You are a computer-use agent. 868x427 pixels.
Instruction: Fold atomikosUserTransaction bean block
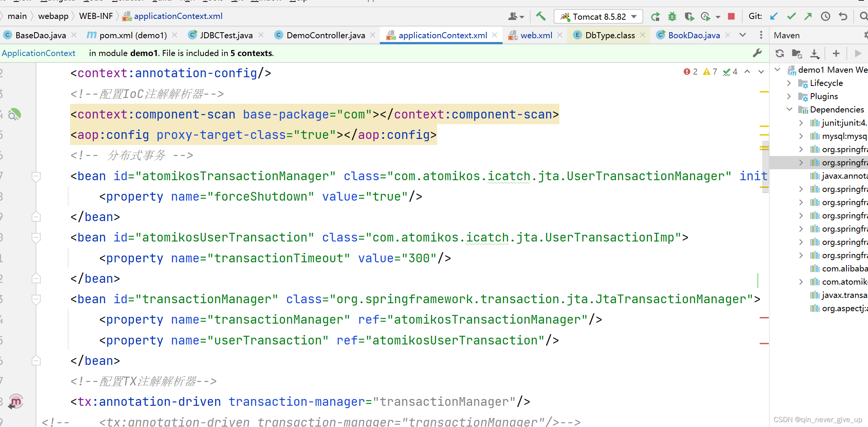click(x=36, y=238)
